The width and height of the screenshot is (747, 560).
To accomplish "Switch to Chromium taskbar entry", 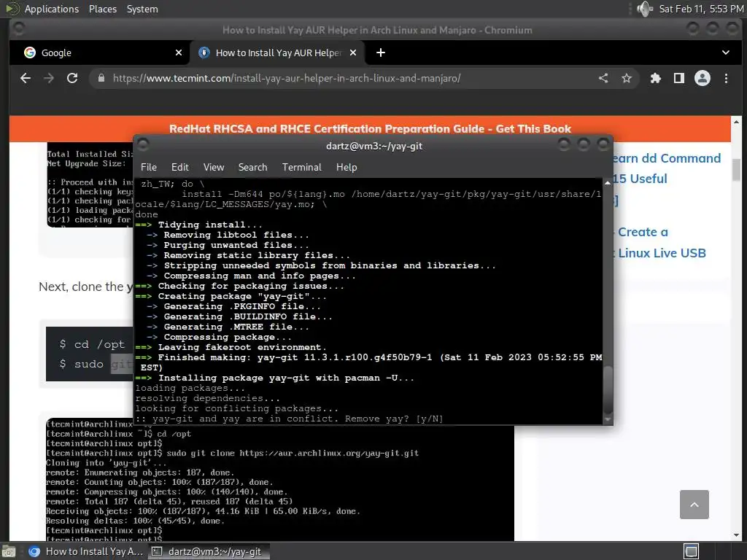I will coord(85,551).
